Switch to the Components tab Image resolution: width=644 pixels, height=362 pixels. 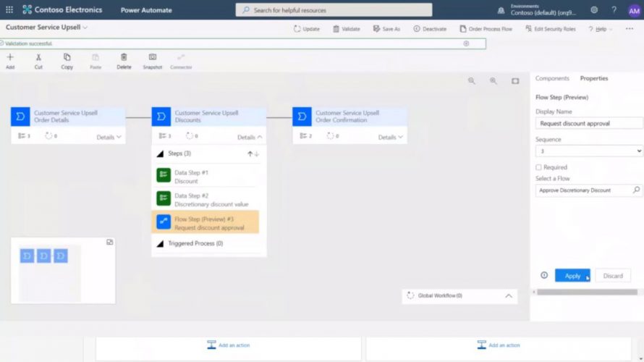coord(552,78)
